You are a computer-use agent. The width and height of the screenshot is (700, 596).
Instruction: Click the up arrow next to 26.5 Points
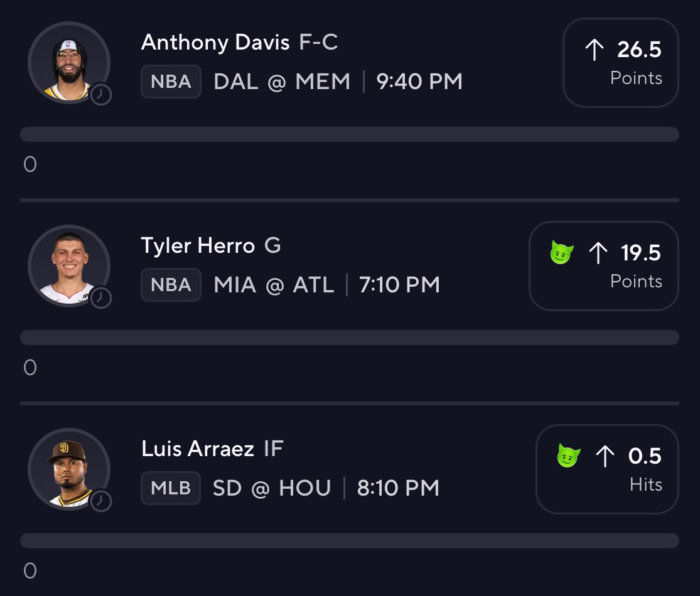click(594, 50)
